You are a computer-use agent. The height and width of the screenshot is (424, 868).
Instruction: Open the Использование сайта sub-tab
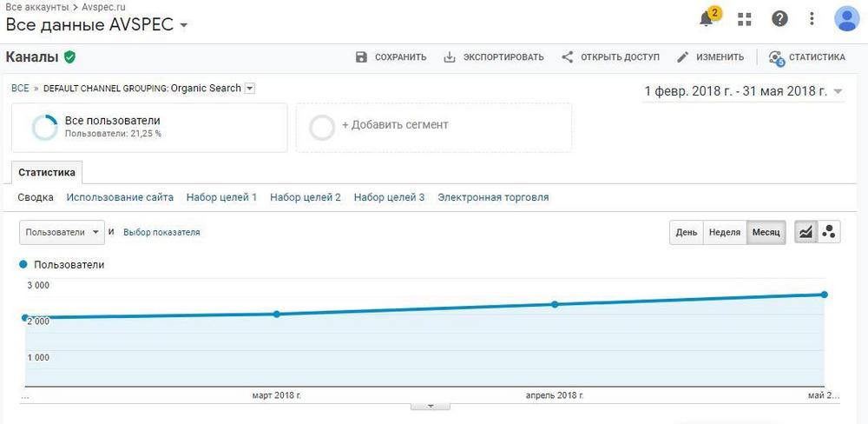click(120, 197)
